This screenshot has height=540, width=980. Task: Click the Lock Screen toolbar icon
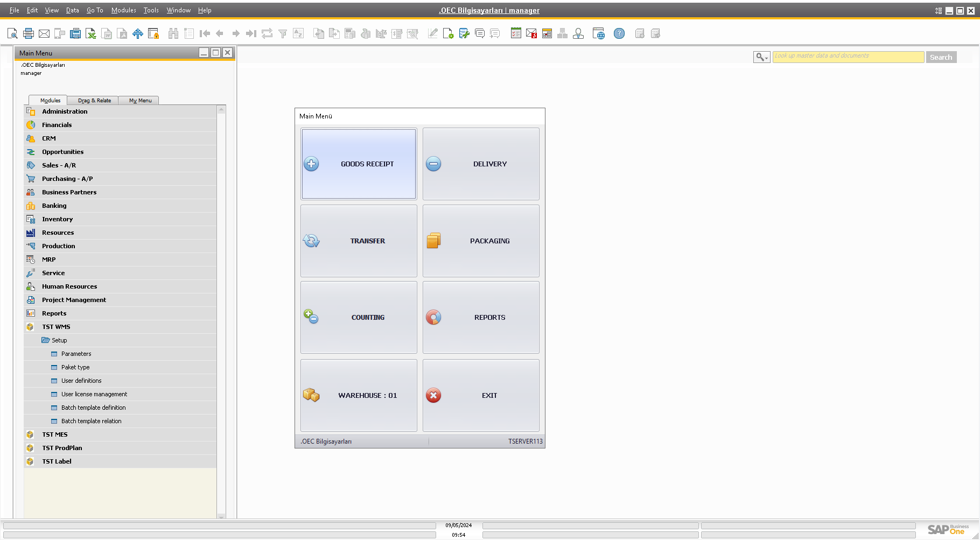(x=153, y=34)
